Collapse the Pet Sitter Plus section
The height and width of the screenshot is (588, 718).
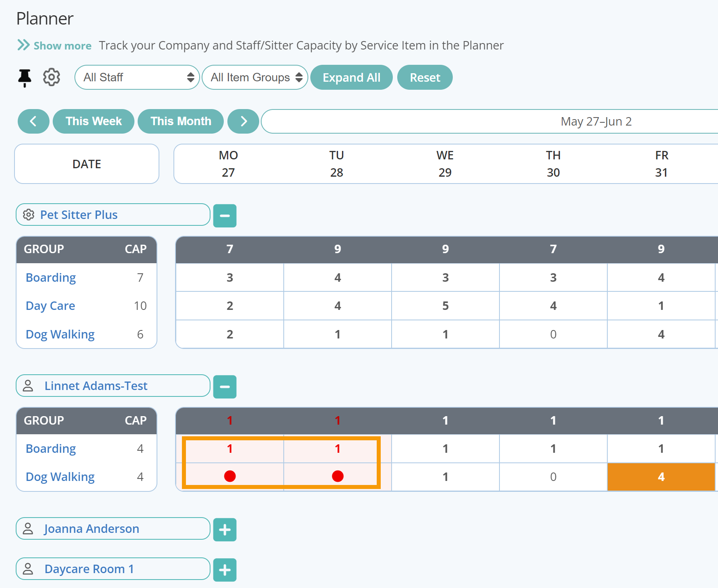click(225, 216)
